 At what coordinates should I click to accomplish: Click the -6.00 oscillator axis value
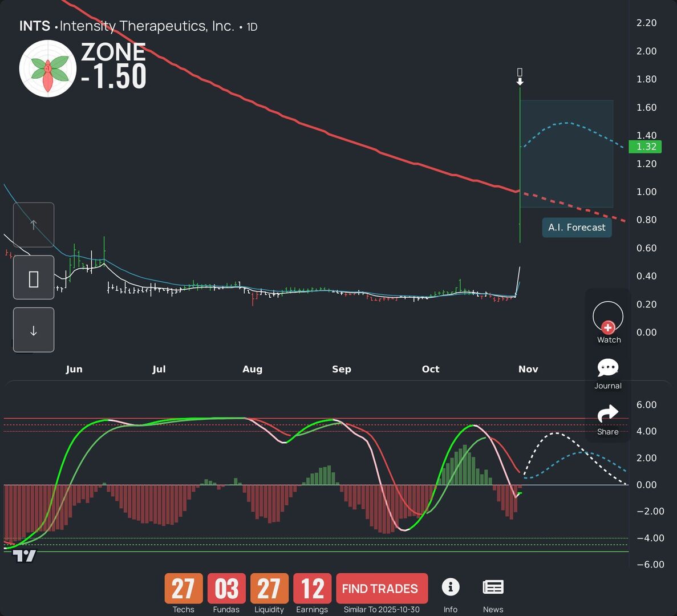pos(651,565)
